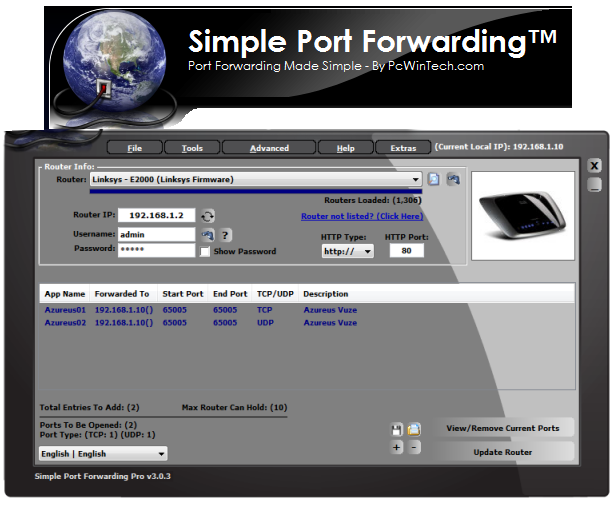610x512 pixels.
Task: Click the Forwarded To column header
Action: tap(122, 294)
